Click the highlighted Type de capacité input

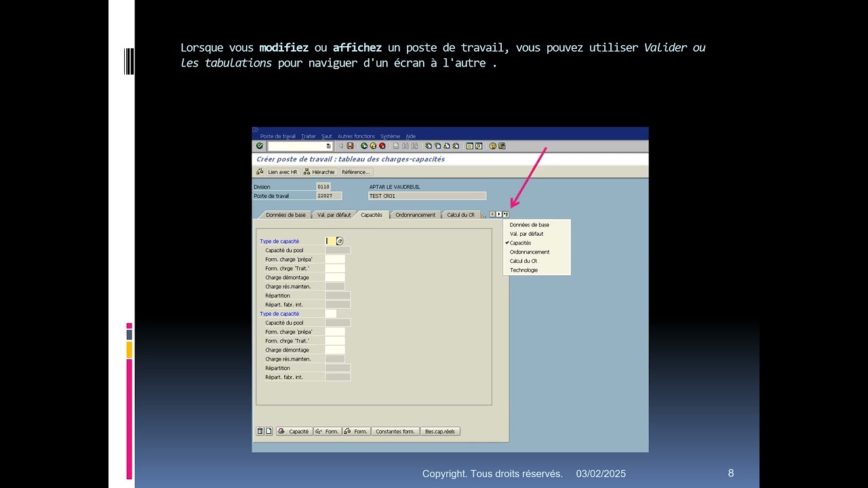330,241
